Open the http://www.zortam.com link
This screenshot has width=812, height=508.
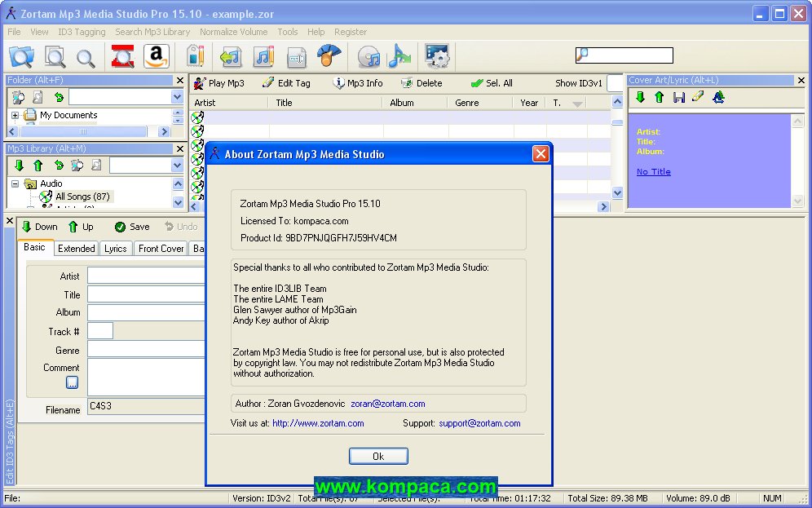318,423
